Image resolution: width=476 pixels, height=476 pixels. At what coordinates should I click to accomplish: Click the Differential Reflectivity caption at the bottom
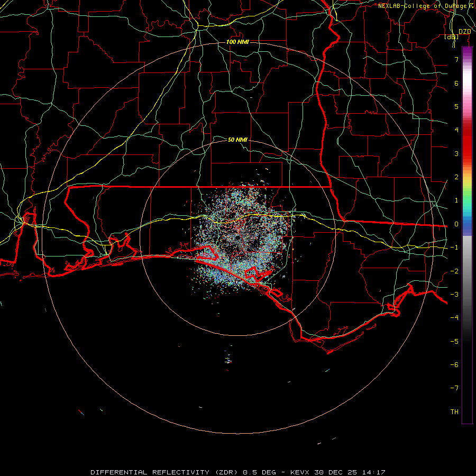click(237, 472)
